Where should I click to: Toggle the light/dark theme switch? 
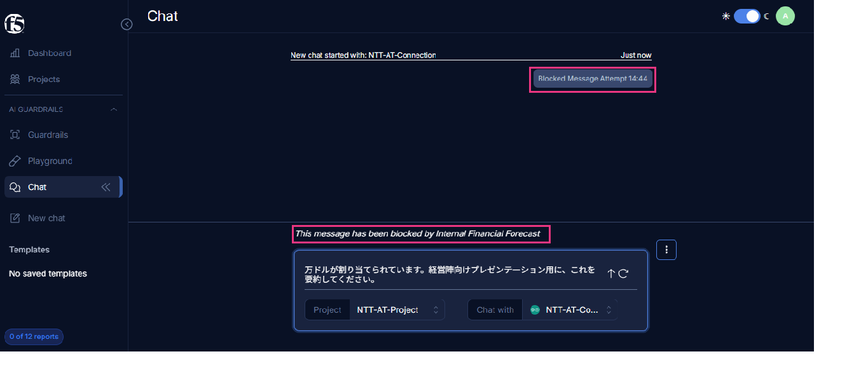point(747,17)
